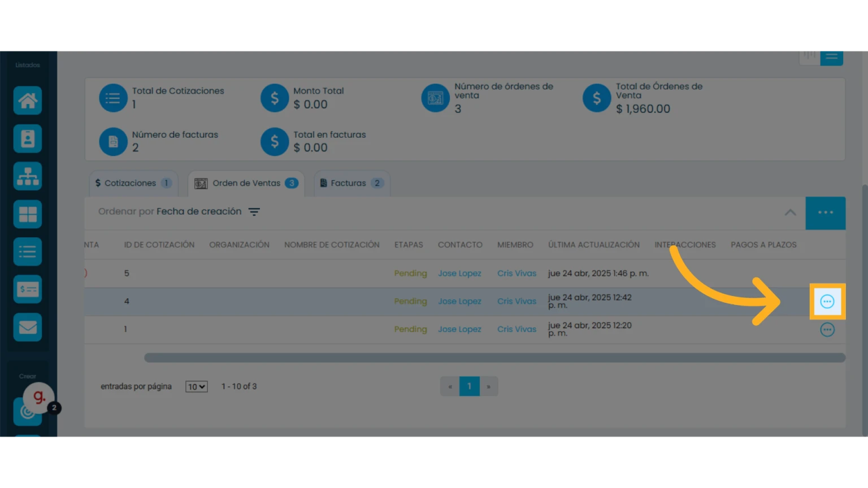
Task: Click Pending stage in row 4
Action: pos(410,302)
